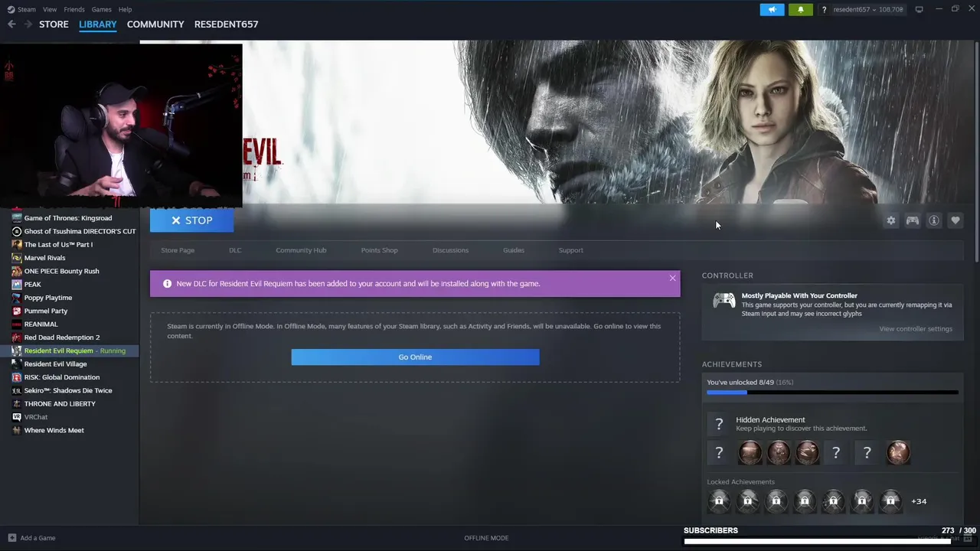Select running Resident Evil Requiem entry
The image size is (980, 551).
(69, 350)
